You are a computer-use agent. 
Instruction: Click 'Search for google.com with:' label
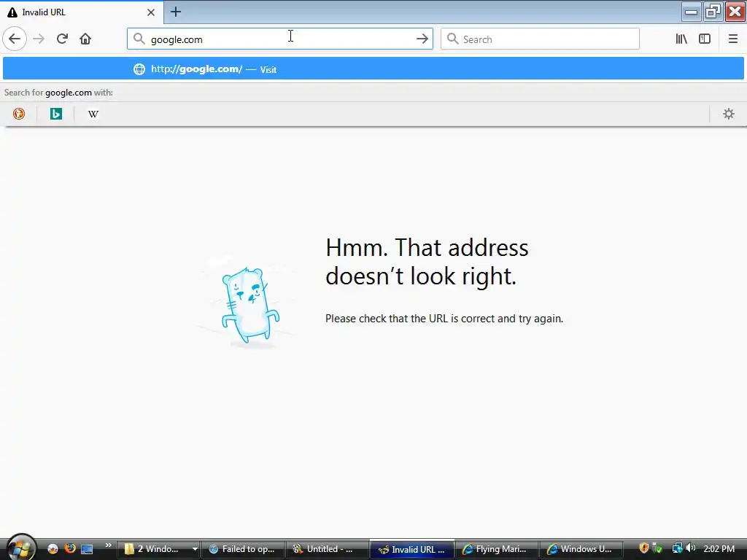(58, 93)
